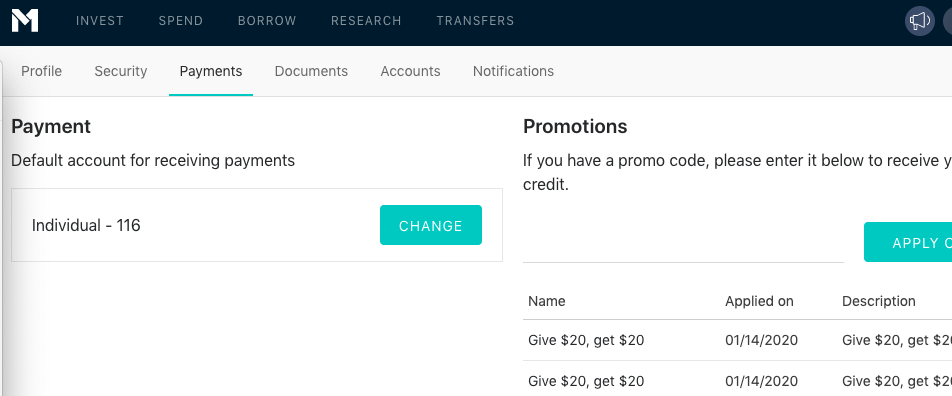Open the announcements megaphone icon
952x396 pixels.
[920, 21]
